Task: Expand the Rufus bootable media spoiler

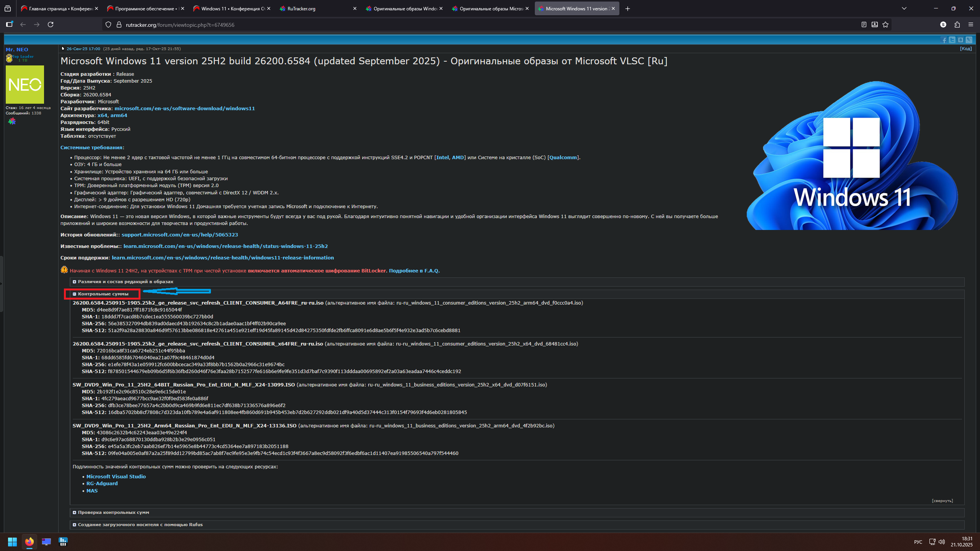Action: click(140, 525)
